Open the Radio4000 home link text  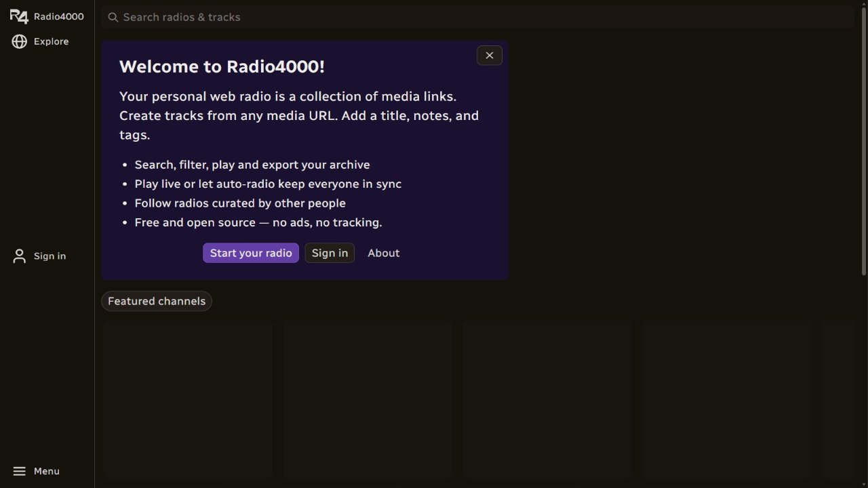click(x=59, y=16)
